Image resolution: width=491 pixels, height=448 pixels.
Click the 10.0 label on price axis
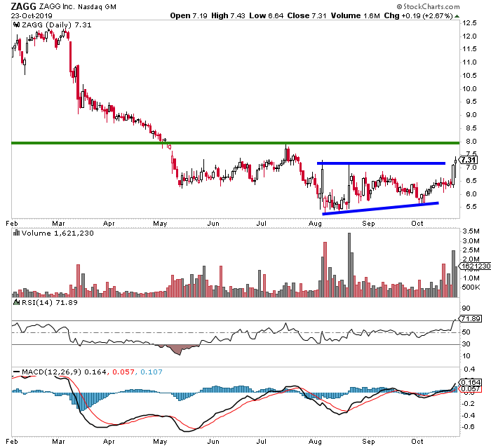click(469, 88)
